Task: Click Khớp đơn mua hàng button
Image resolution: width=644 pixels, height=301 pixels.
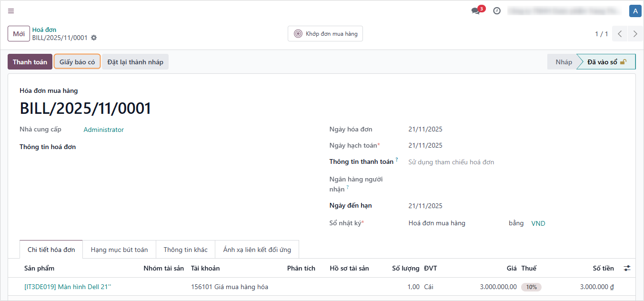Action: click(325, 34)
